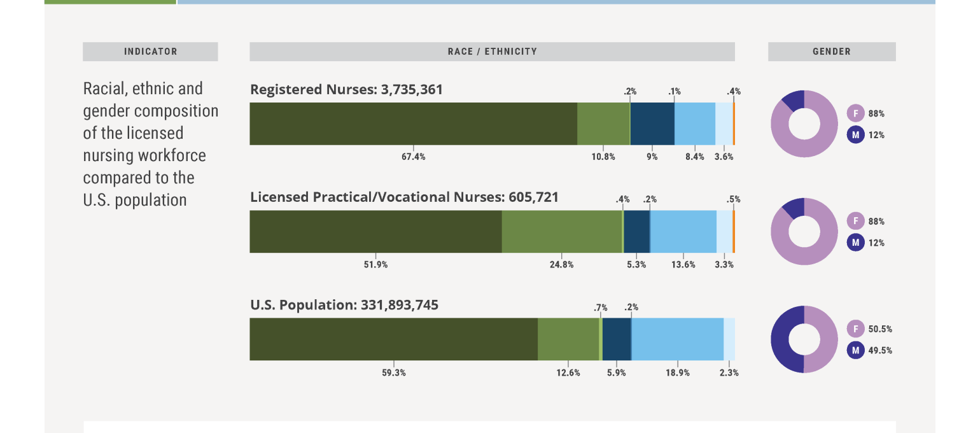Click the Registered Nurses: 3,735,361 title
This screenshot has width=980, height=433.
(x=346, y=90)
